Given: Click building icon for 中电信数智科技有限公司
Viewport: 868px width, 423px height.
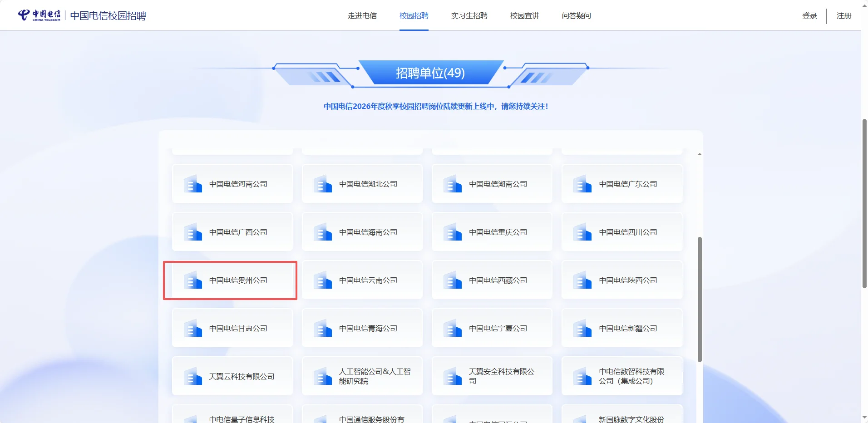Looking at the screenshot, I should coord(582,376).
